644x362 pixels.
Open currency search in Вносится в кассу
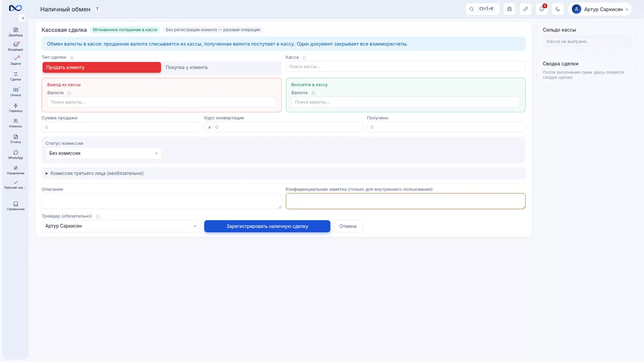coord(405,102)
